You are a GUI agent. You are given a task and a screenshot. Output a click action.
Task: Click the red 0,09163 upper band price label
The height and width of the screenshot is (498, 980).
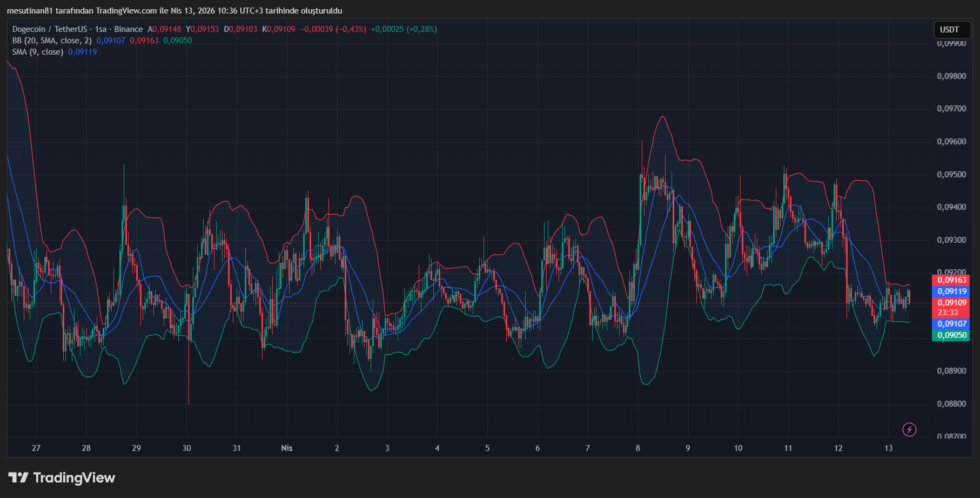tap(951, 280)
